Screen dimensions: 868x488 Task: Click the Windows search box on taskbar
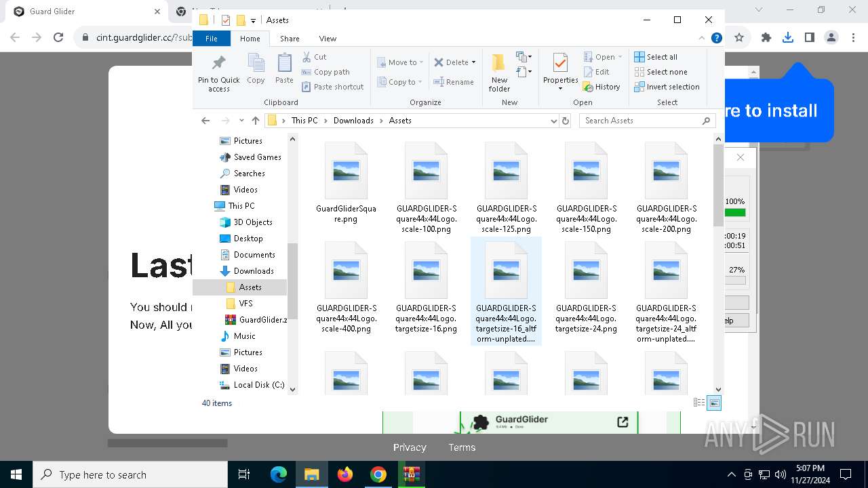(x=130, y=474)
